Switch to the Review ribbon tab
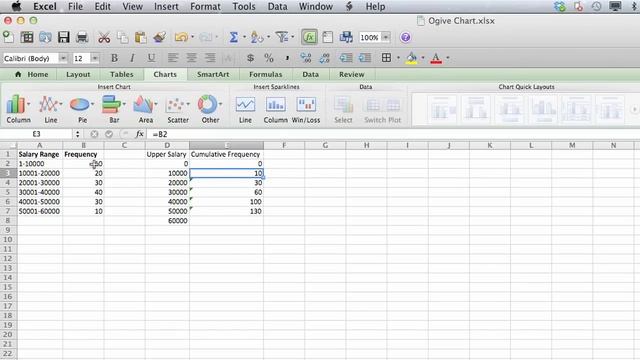This screenshot has width=640, height=360. (351, 74)
